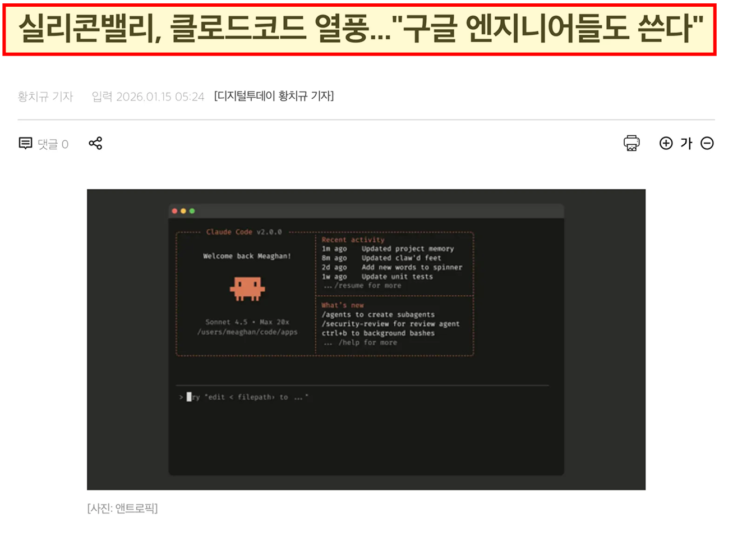Click the article headline 실리콘밸리, 클로드코드 열풍
Screen dimensions: 756x559
[x=359, y=29]
